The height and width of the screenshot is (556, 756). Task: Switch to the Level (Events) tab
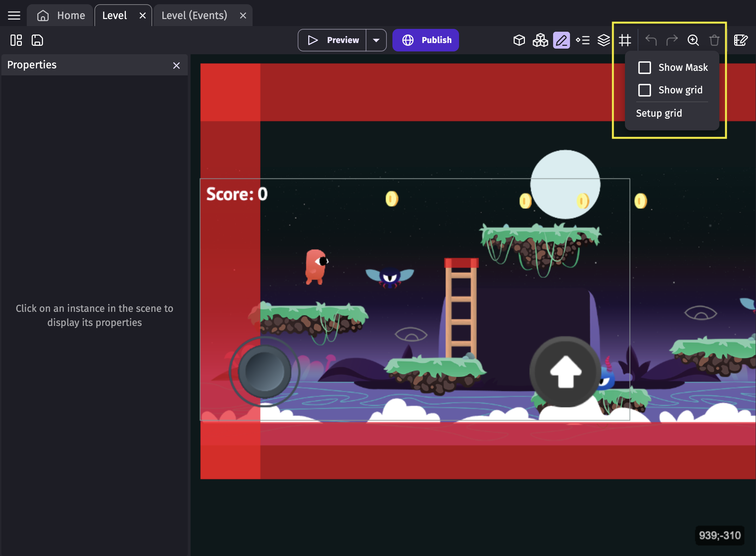(x=194, y=16)
